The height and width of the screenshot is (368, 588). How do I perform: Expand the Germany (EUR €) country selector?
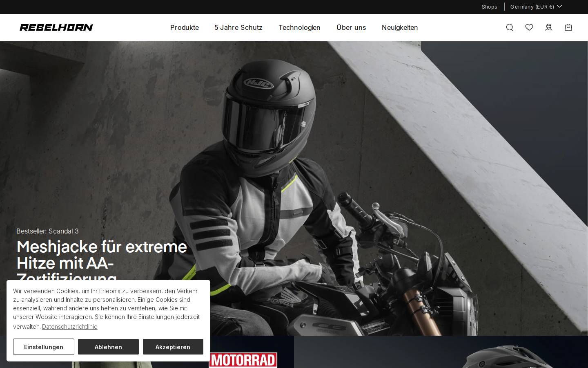(x=536, y=7)
